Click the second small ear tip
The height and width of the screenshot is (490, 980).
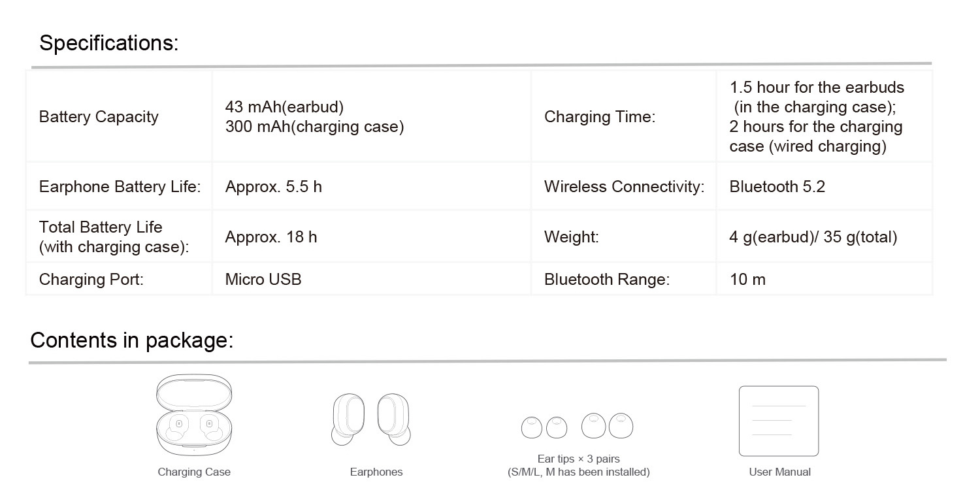tap(556, 428)
